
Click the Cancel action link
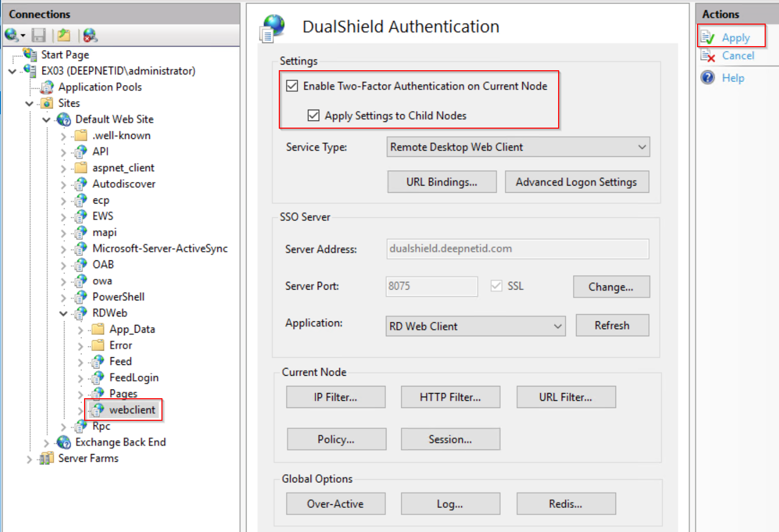tap(738, 56)
